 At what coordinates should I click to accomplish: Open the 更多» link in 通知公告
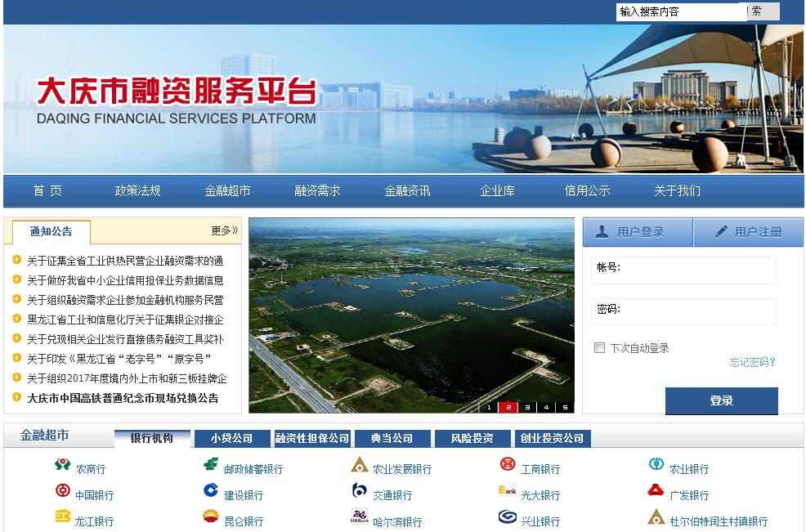[x=225, y=230]
